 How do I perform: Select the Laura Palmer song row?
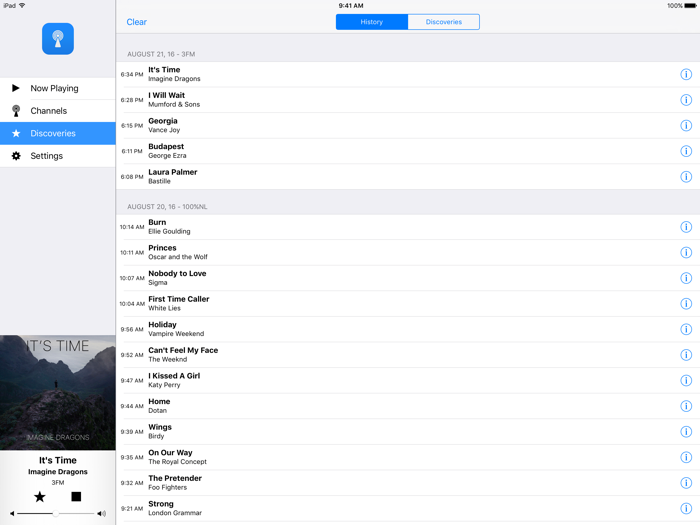(x=408, y=177)
